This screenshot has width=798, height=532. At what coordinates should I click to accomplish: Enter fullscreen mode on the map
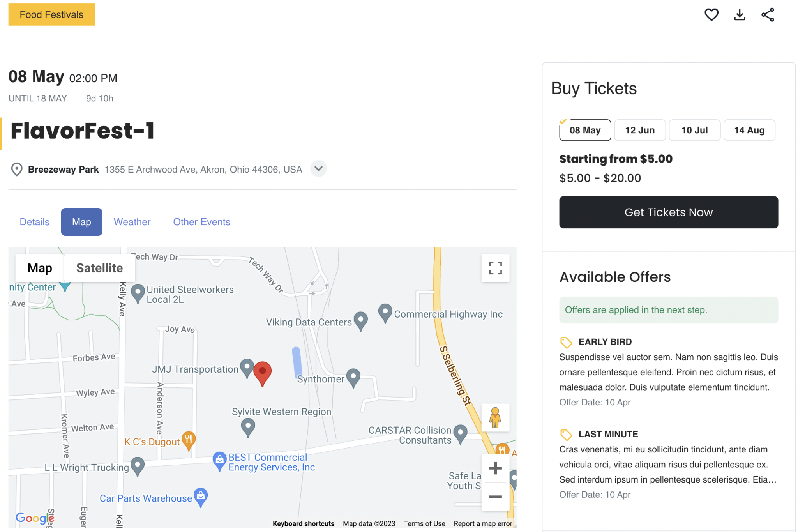(x=495, y=268)
